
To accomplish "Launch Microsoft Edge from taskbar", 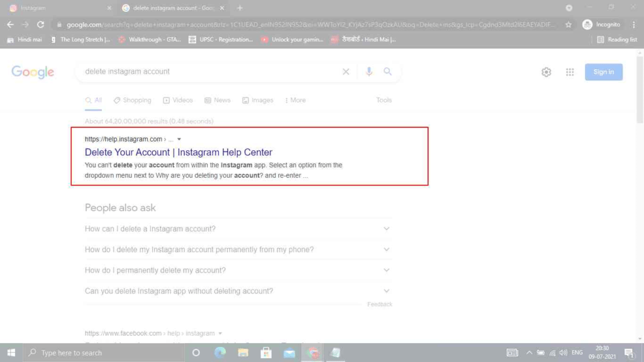I will 220,353.
